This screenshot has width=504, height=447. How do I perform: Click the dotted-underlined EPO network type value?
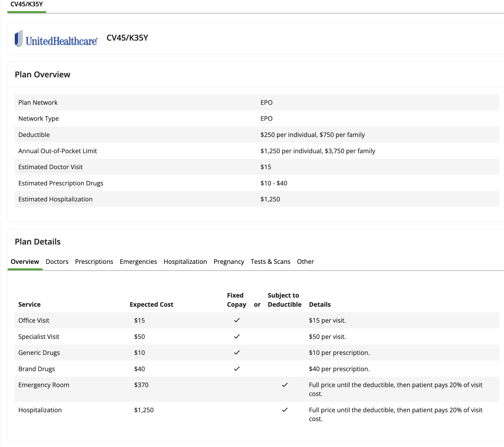pos(266,118)
